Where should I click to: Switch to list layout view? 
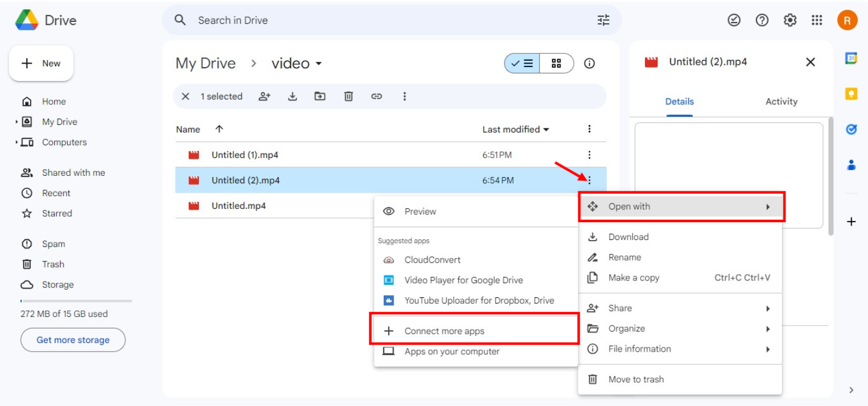[522, 64]
